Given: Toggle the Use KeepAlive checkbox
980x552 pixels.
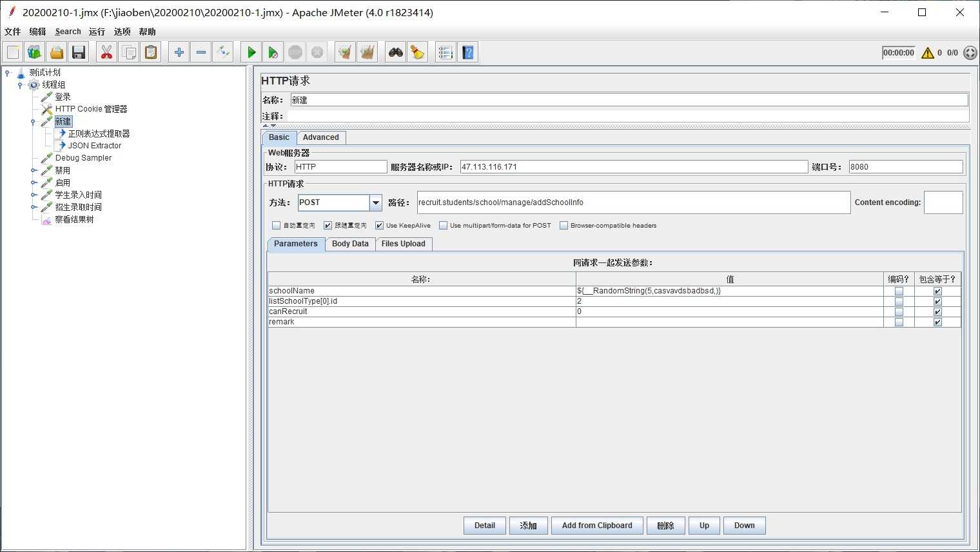Looking at the screenshot, I should (379, 225).
